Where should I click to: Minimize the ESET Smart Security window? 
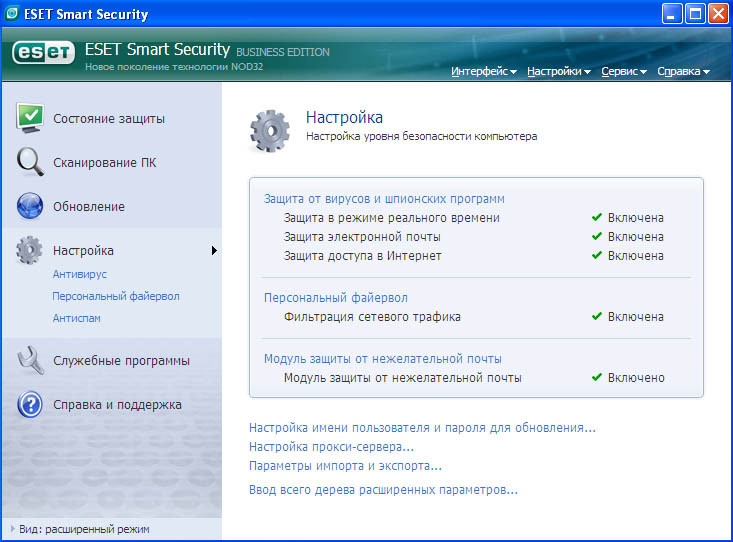click(x=672, y=14)
